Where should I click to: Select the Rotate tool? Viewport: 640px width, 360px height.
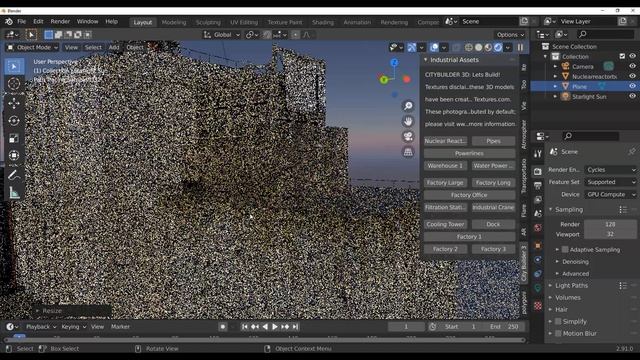pyautogui.click(x=14, y=121)
